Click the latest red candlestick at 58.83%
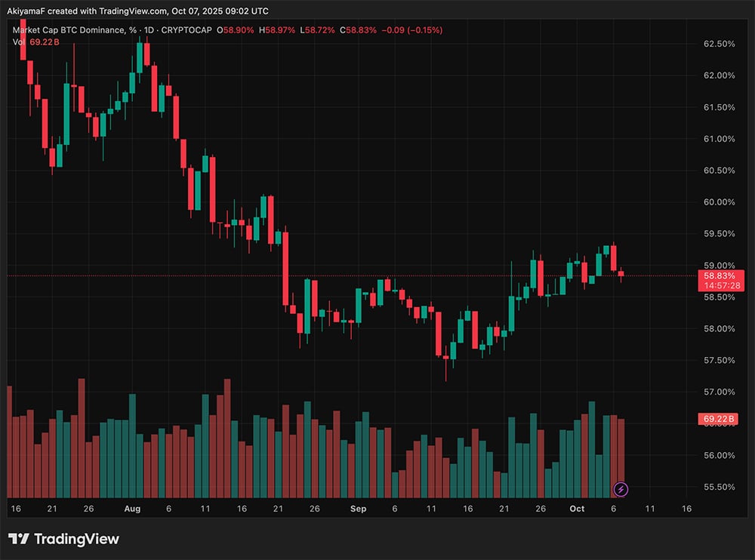Image resolution: width=755 pixels, height=560 pixels. tap(621, 273)
